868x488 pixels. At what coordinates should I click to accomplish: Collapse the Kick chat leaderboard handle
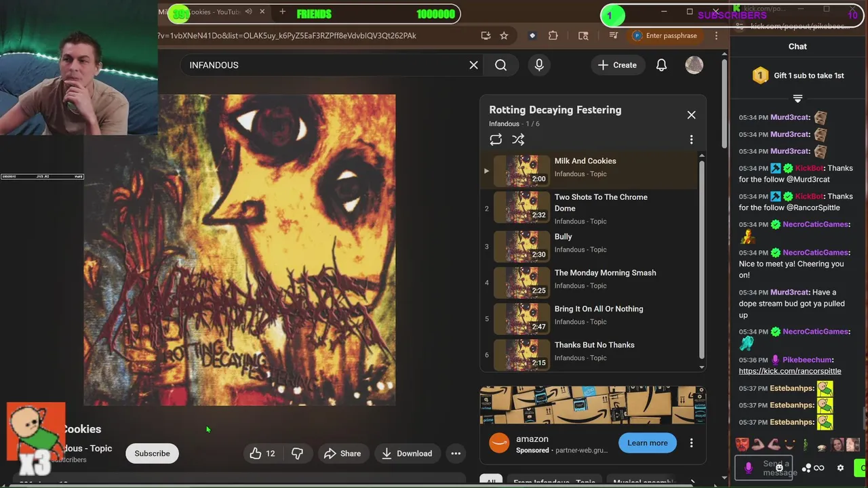click(x=797, y=99)
